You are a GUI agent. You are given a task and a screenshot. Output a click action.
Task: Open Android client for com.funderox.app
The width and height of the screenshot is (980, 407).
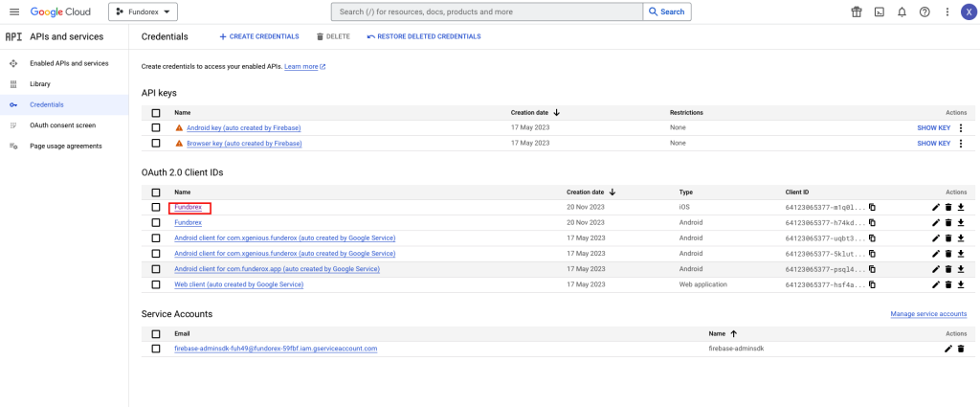click(x=278, y=269)
